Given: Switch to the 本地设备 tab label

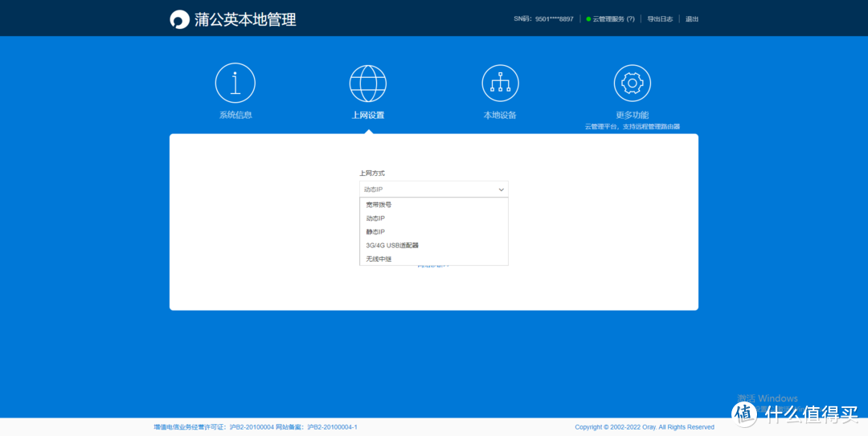Looking at the screenshot, I should (500, 115).
